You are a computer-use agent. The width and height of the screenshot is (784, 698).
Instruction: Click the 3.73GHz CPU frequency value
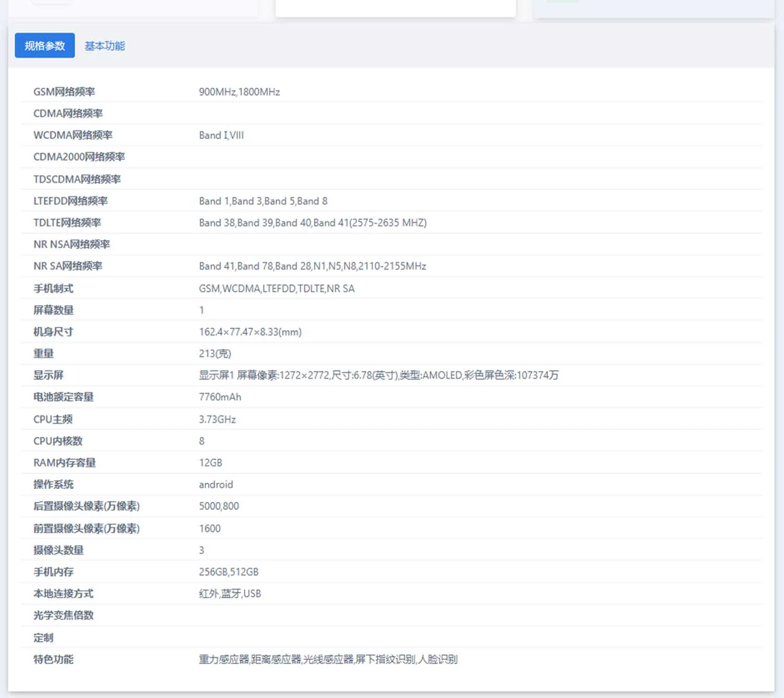217,420
